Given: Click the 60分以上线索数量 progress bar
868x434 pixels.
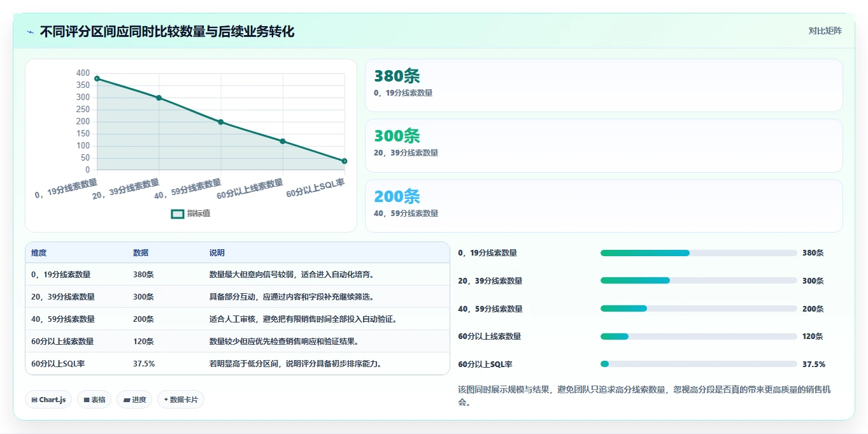Looking at the screenshot, I should pyautogui.click(x=699, y=336).
